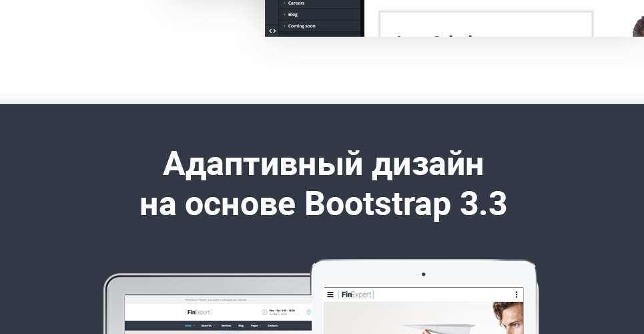The image size is (644, 334).
Task: Click the clock icon in the laptop header
Action: (x=264, y=312)
